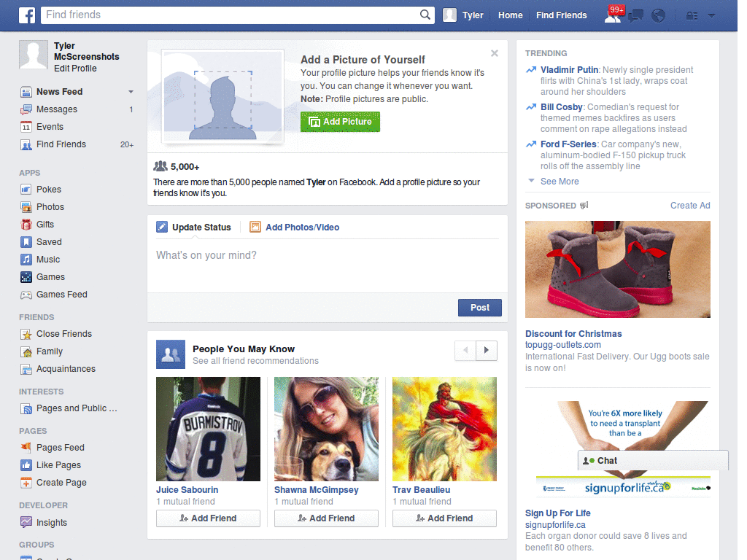Open privacy shortcuts lock icon
Screen dimensions: 747x560
click(x=692, y=16)
